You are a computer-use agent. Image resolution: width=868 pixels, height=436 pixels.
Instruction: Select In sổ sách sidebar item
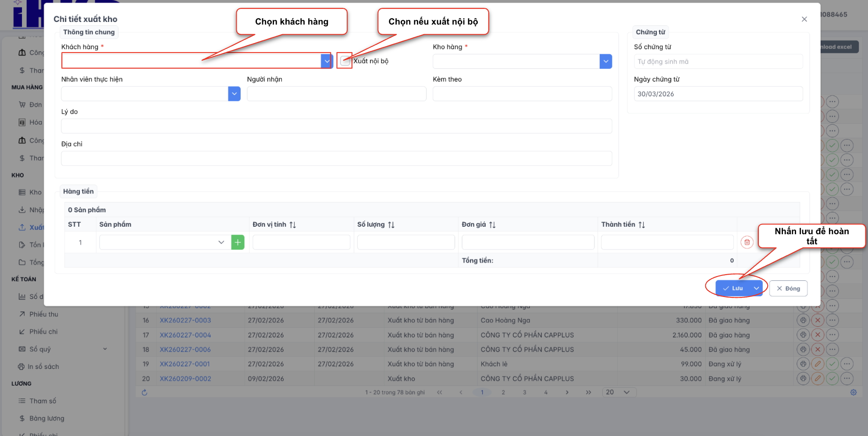tap(43, 367)
